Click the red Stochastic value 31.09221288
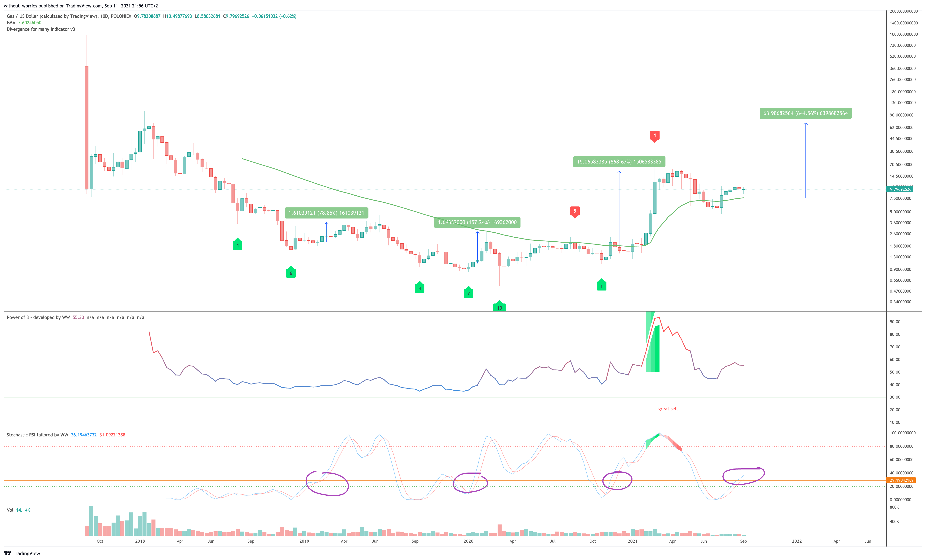 tap(112, 435)
